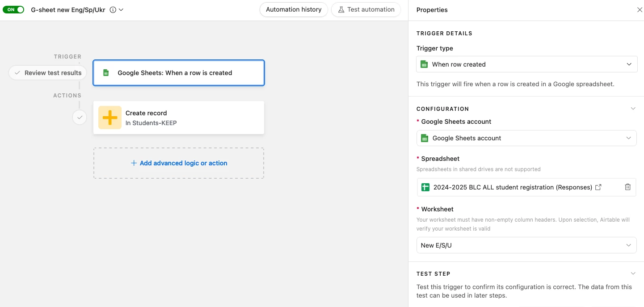This screenshot has height=307, width=644.
Task: Open the Trigger type dropdown
Action: (526, 64)
